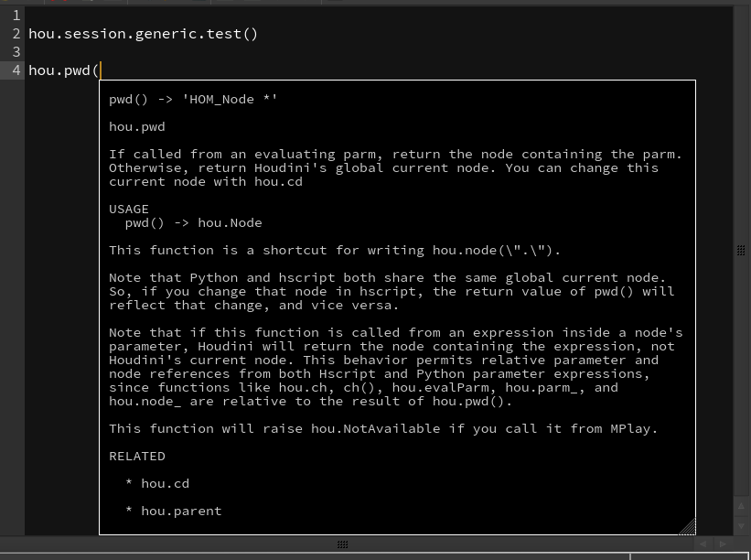
Task: Click the hou.pwd( text on line 4
Action: tap(64, 70)
